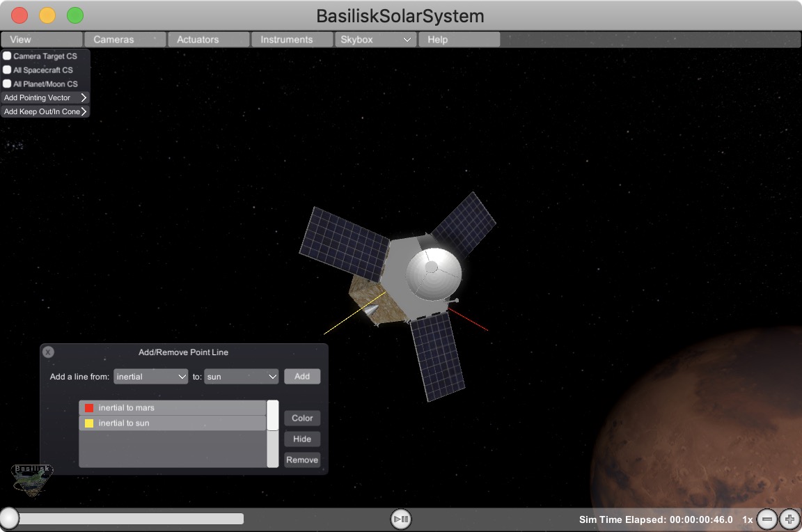The height and width of the screenshot is (532, 802).
Task: Click the Hide button
Action: (x=302, y=439)
